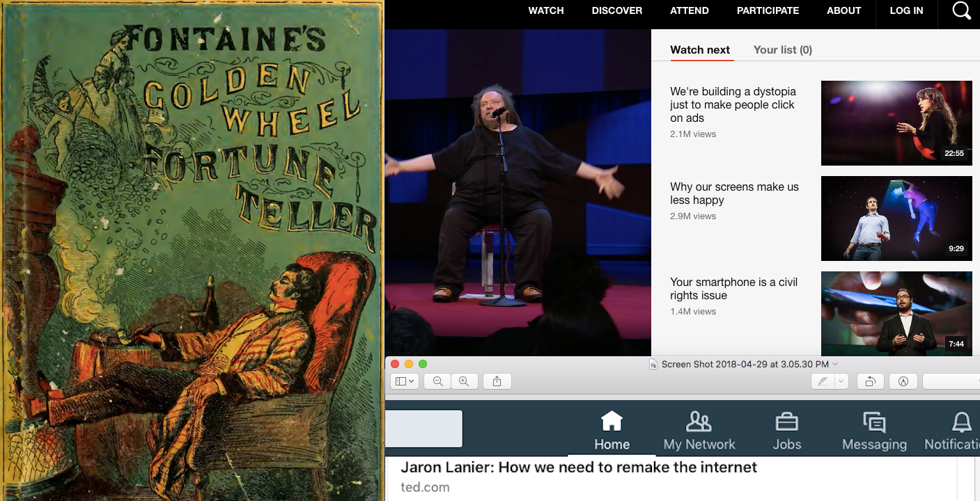This screenshot has width=980, height=501.
Task: Switch to the Your list (0) tab
Action: coord(783,49)
